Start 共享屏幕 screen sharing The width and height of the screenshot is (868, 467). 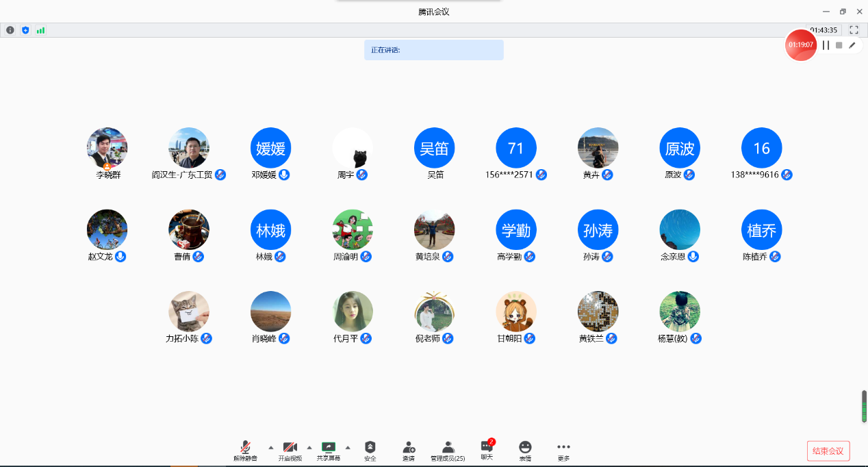point(328,450)
